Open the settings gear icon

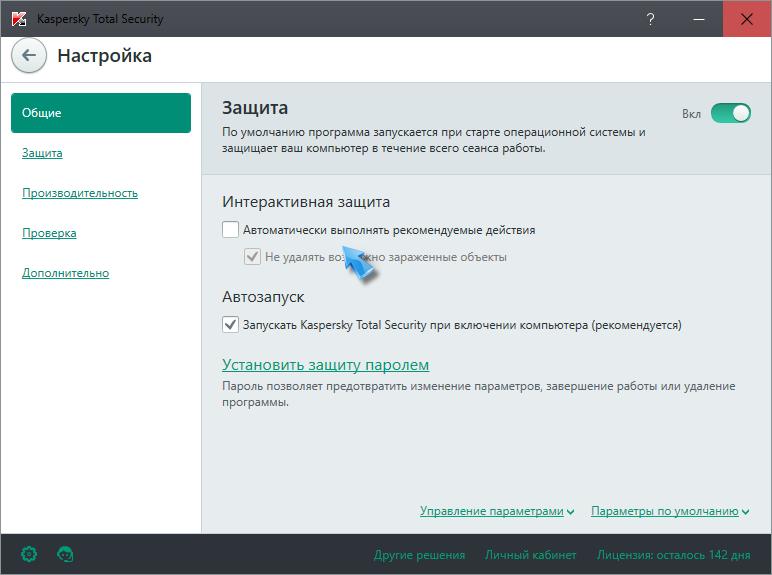coord(29,554)
